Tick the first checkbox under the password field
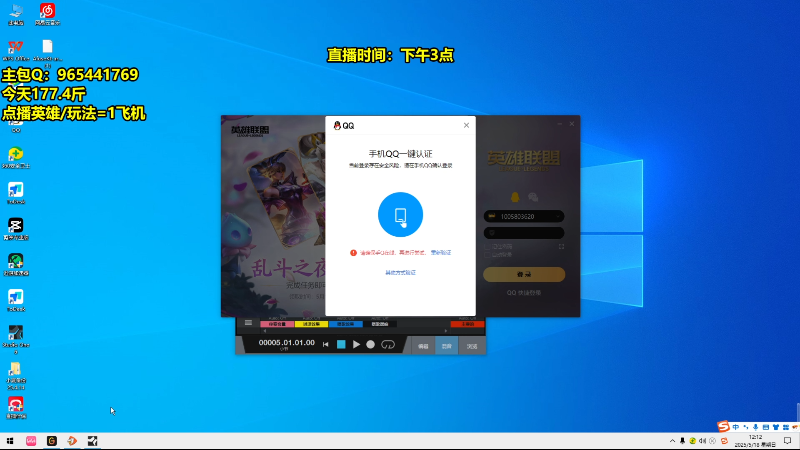The height and width of the screenshot is (450, 800). pos(487,246)
